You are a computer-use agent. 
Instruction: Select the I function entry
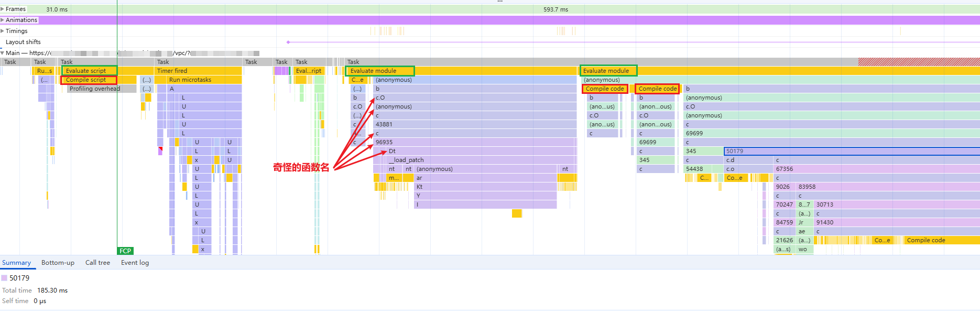[x=486, y=205]
